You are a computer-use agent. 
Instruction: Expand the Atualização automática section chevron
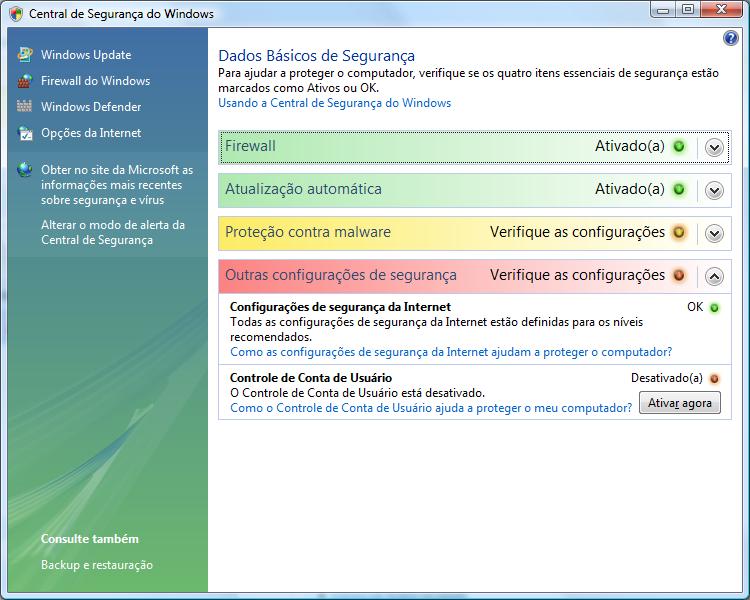pyautogui.click(x=714, y=190)
